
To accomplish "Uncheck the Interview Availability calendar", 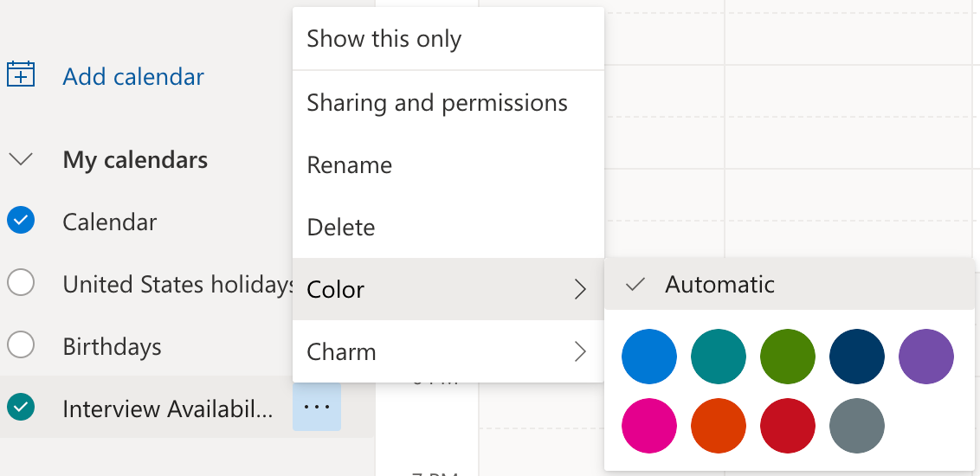I will click(x=21, y=408).
